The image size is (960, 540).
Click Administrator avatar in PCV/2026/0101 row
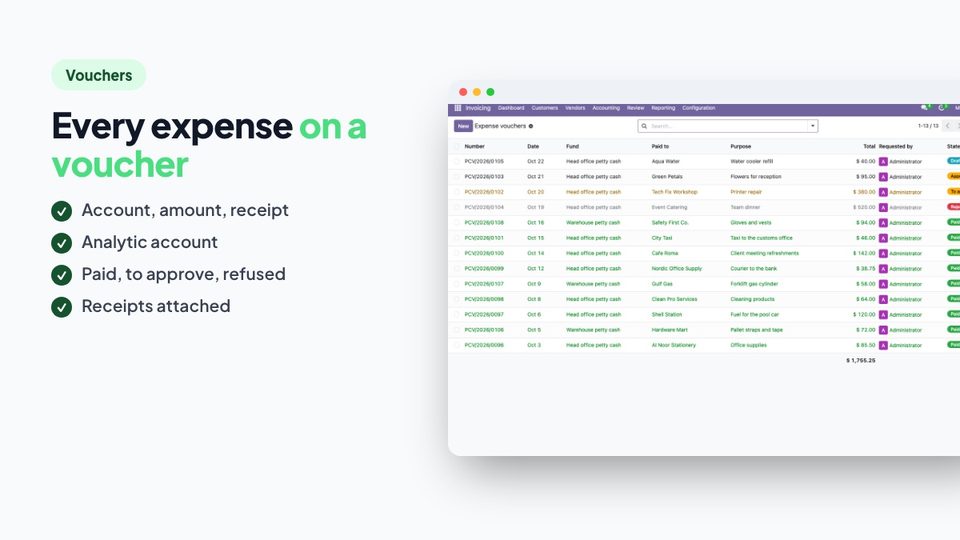[x=883, y=238]
